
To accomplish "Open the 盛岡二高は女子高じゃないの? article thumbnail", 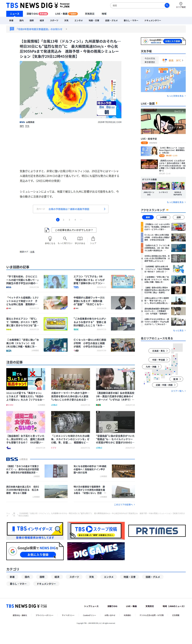I will (26, 422).
